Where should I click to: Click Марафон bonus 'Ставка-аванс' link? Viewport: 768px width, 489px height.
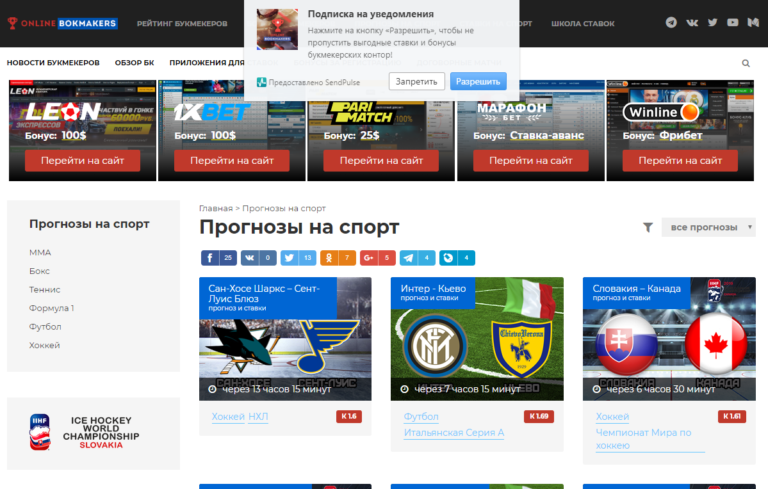tap(547, 135)
